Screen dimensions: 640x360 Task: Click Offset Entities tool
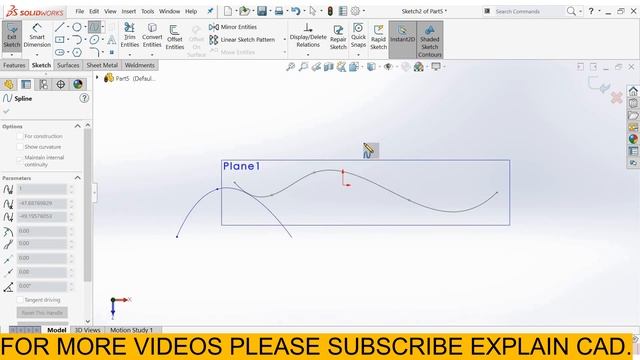[175, 37]
